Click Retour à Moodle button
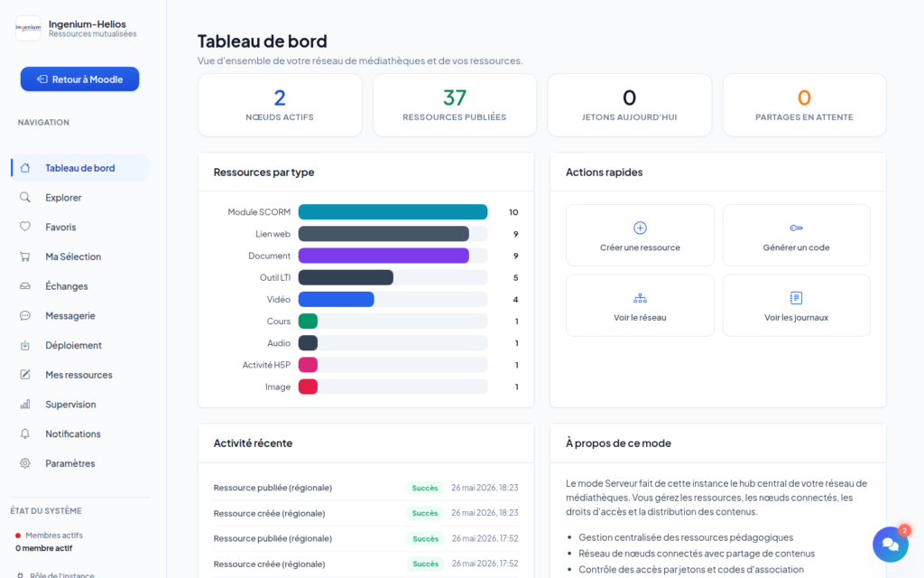924x578 pixels. tap(79, 79)
